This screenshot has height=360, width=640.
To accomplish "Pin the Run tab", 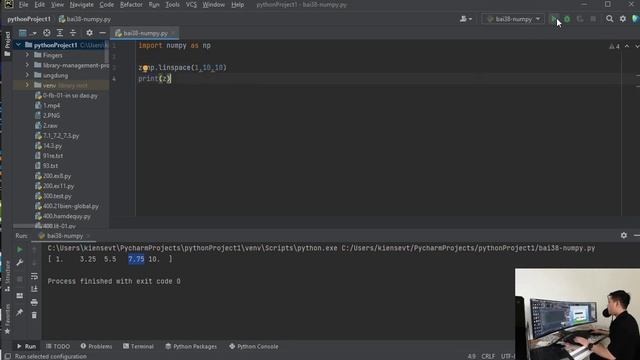I will pos(20,313).
